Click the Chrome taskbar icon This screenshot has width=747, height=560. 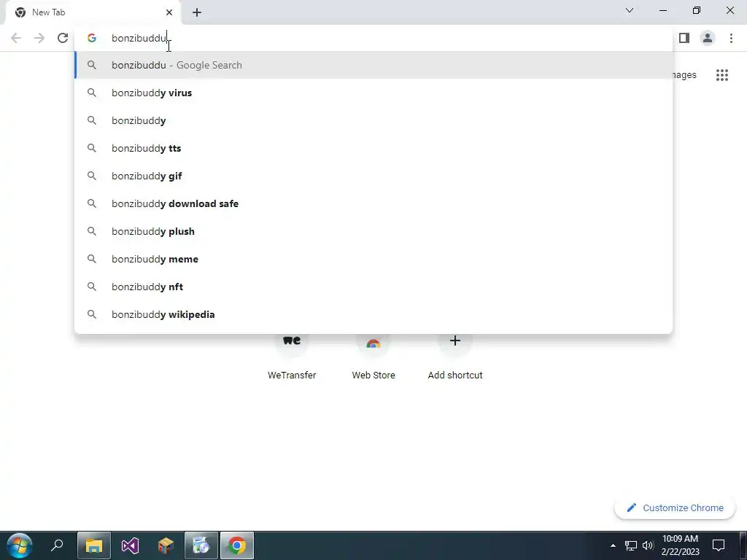pos(237,545)
